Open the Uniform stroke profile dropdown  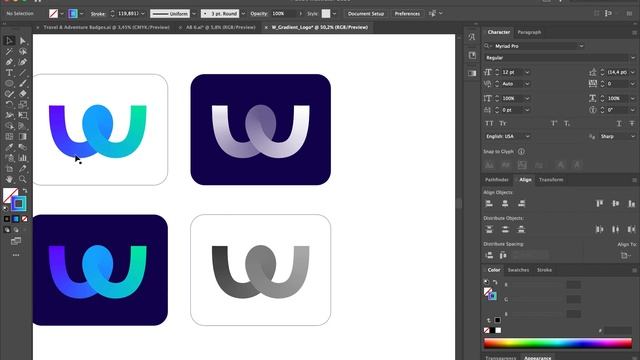click(x=193, y=13)
